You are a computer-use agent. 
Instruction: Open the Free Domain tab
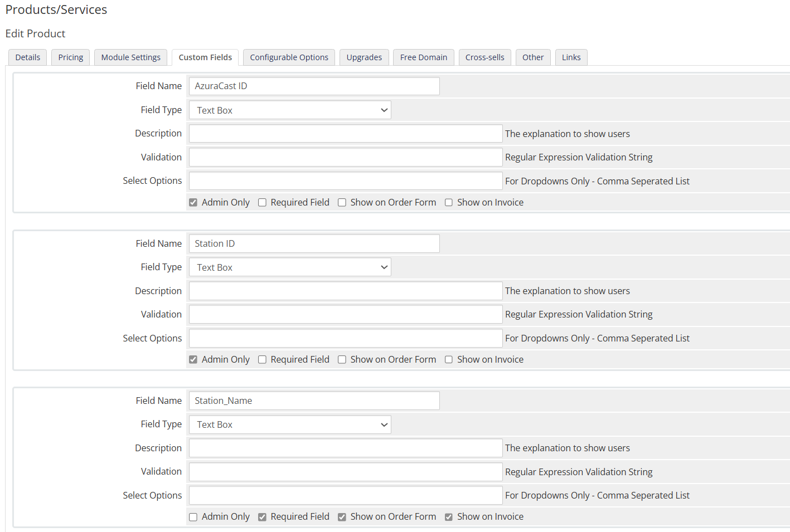(x=423, y=57)
